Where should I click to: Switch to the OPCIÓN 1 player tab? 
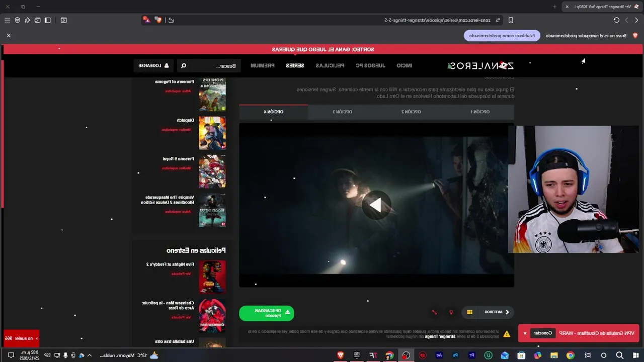pos(479,112)
